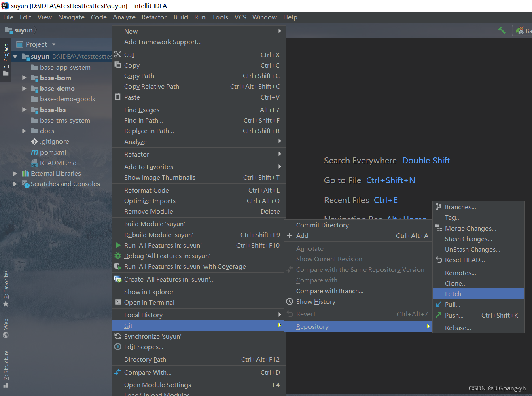Viewport: 532px width, 396px height.
Task: Click the Run with Coverage shield icon
Action: click(x=118, y=266)
